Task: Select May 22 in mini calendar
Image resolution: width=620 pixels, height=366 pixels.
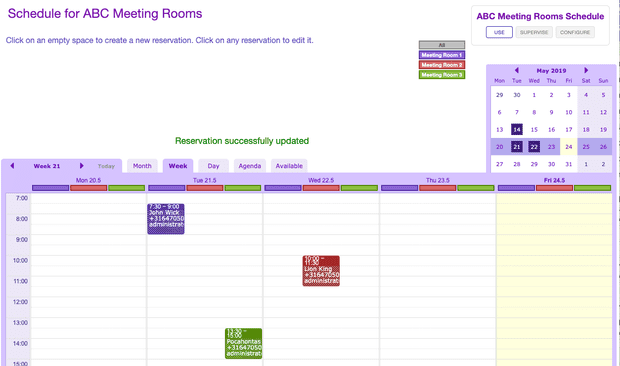Action: tap(534, 147)
